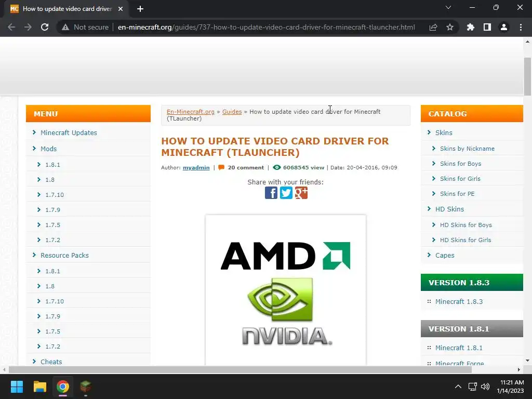
Task: Open the Chrome profile avatar
Action: click(504, 27)
